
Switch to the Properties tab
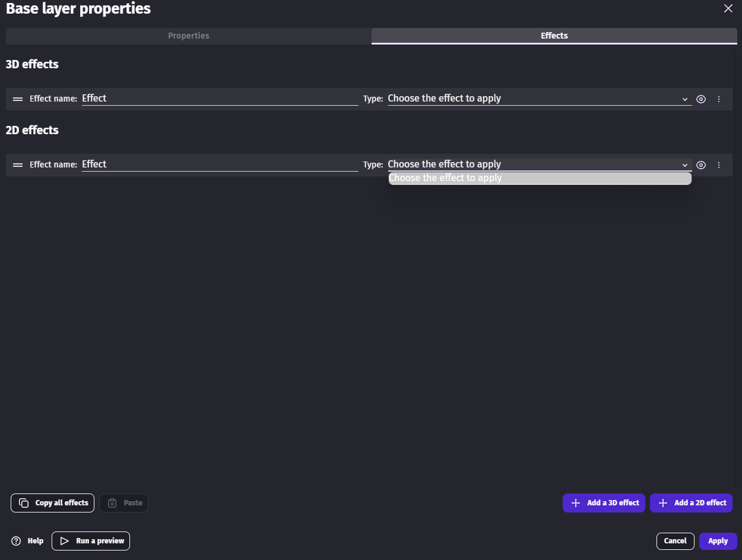coord(188,36)
